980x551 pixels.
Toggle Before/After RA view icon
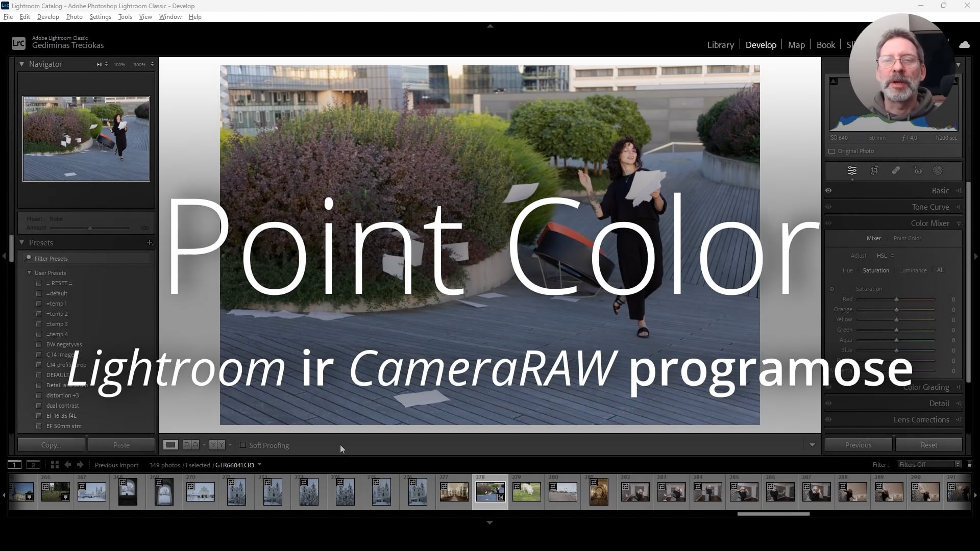pyautogui.click(x=191, y=445)
